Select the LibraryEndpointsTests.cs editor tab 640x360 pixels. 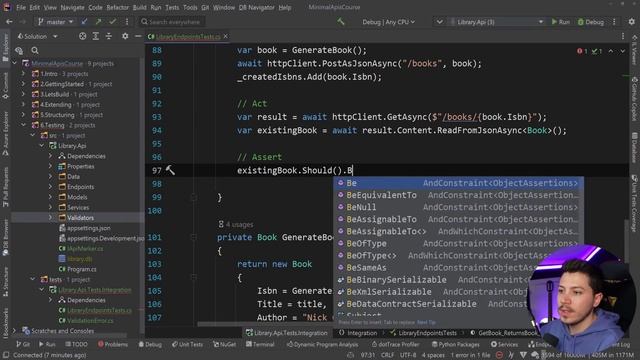pos(187,36)
